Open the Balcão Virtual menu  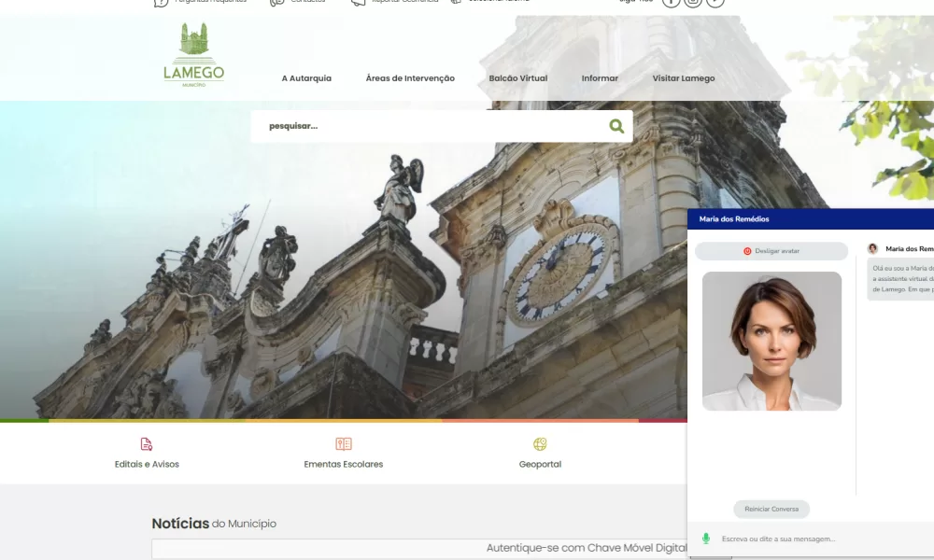click(517, 78)
